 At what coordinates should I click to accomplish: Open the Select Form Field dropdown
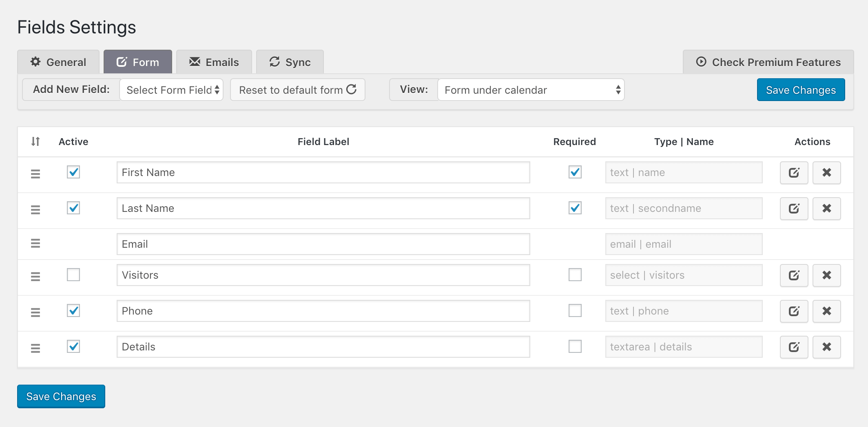pyautogui.click(x=171, y=90)
